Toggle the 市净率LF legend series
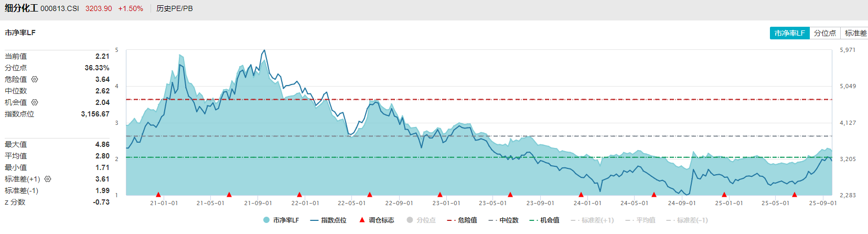Image resolution: width=868 pixels, height=234 pixels. pos(281,220)
